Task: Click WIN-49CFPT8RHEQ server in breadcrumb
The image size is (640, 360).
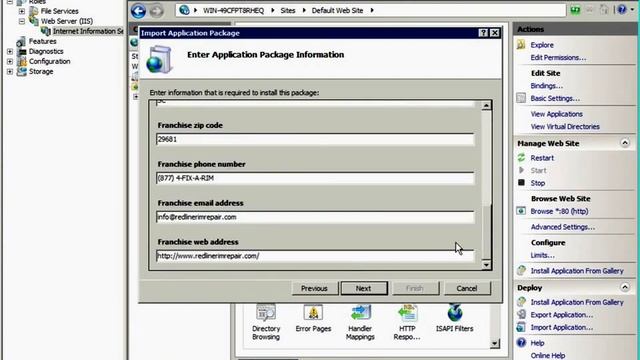Action: click(233, 11)
